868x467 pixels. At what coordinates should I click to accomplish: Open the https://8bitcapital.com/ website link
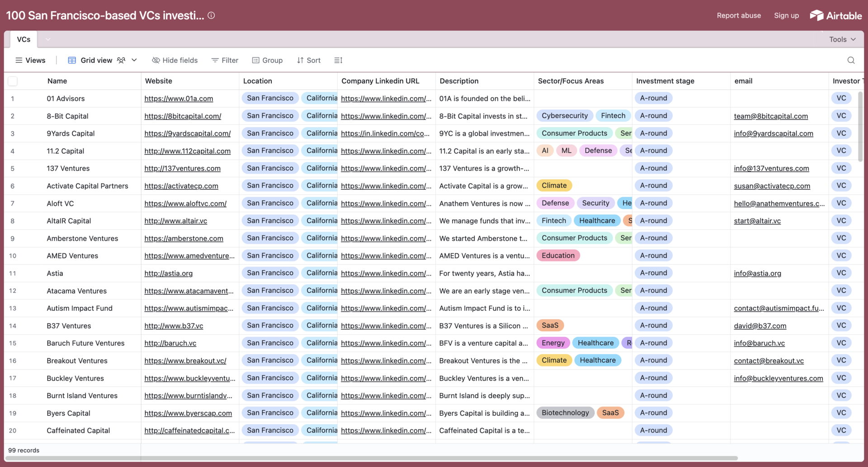point(183,116)
